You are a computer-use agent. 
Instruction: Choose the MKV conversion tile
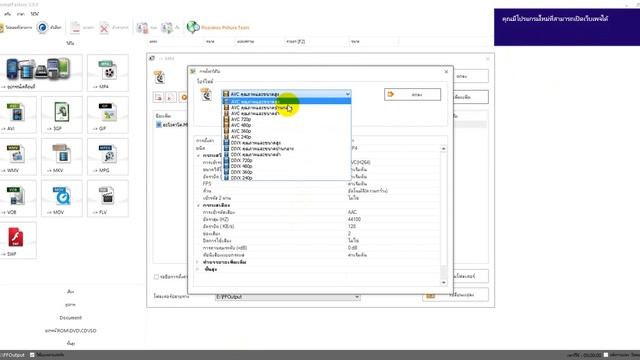62,157
